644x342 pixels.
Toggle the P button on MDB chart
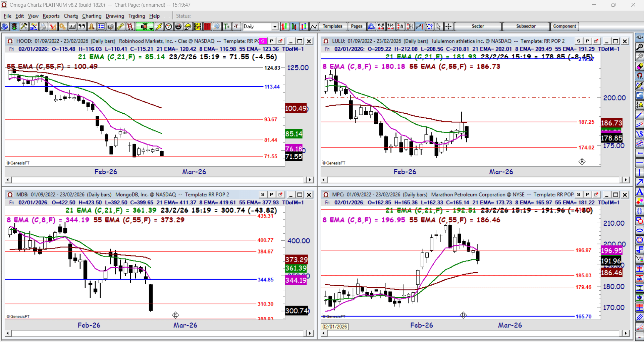point(272,194)
